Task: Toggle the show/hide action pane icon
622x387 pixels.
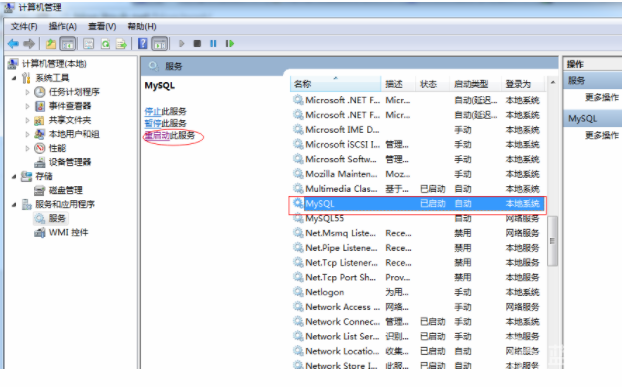Action: click(x=160, y=44)
